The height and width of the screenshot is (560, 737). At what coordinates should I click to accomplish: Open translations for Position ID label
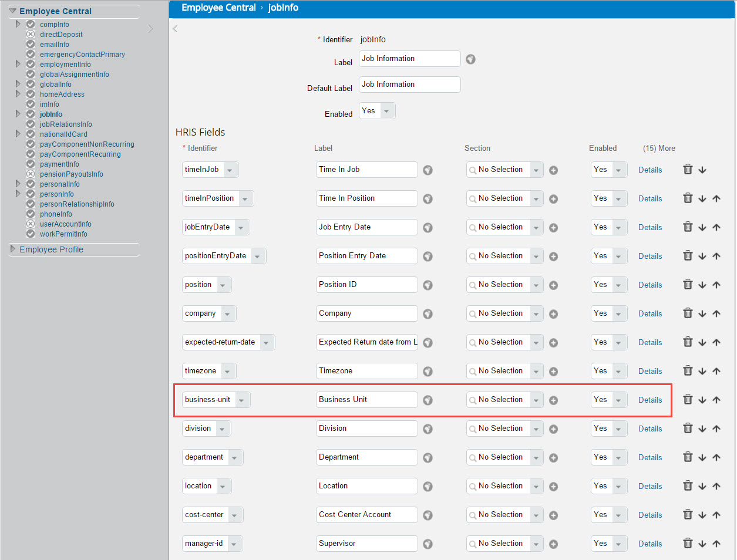click(428, 285)
